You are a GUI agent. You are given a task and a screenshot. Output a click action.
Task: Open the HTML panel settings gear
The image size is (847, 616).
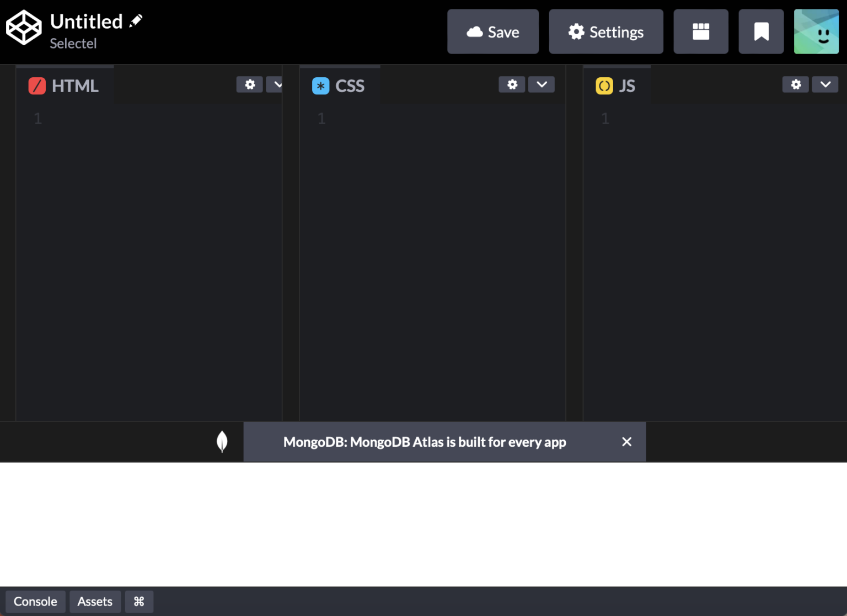point(250,84)
